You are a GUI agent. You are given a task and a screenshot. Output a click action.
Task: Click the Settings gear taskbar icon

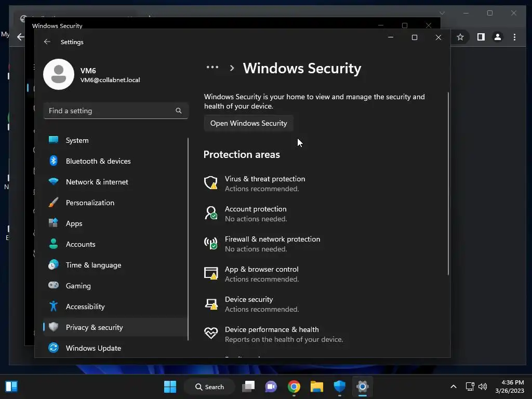coord(362,387)
